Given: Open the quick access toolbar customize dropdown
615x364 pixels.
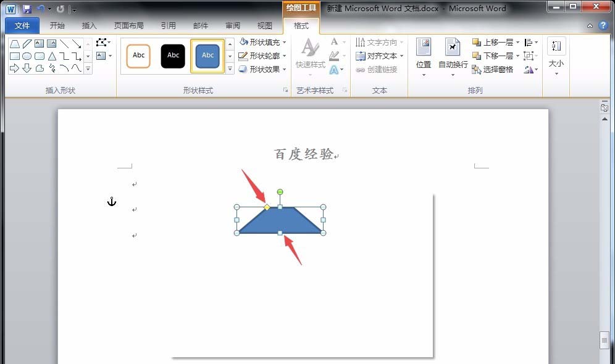Looking at the screenshot, I should coord(74,9).
